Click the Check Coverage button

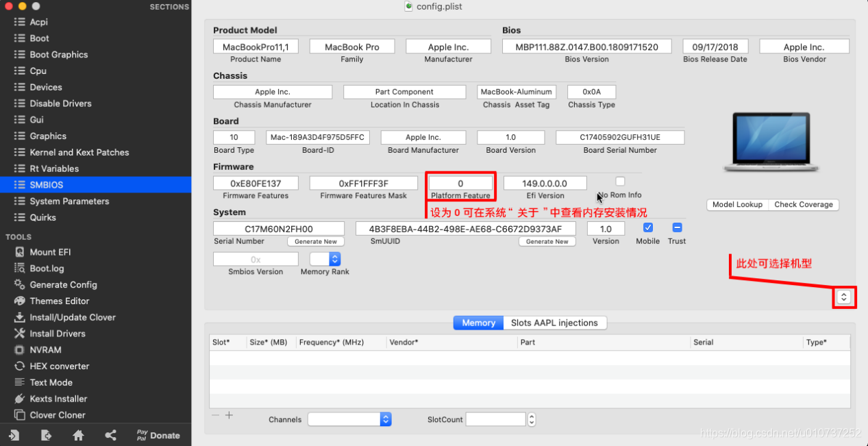804,204
